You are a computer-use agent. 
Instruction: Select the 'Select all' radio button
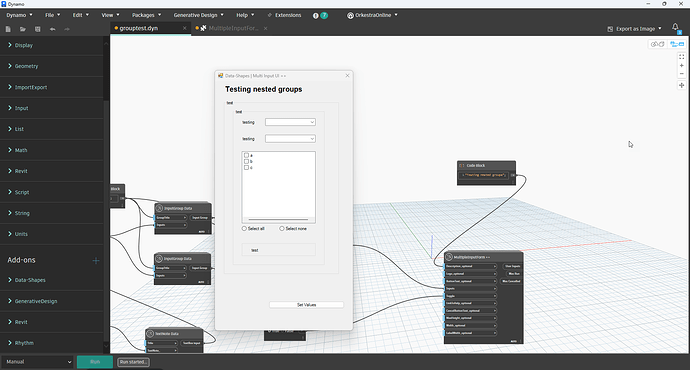pyautogui.click(x=244, y=229)
